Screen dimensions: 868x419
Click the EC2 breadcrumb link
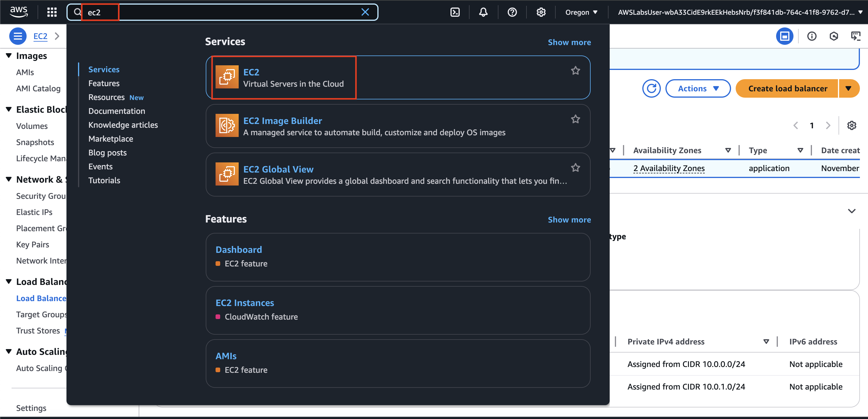40,36
